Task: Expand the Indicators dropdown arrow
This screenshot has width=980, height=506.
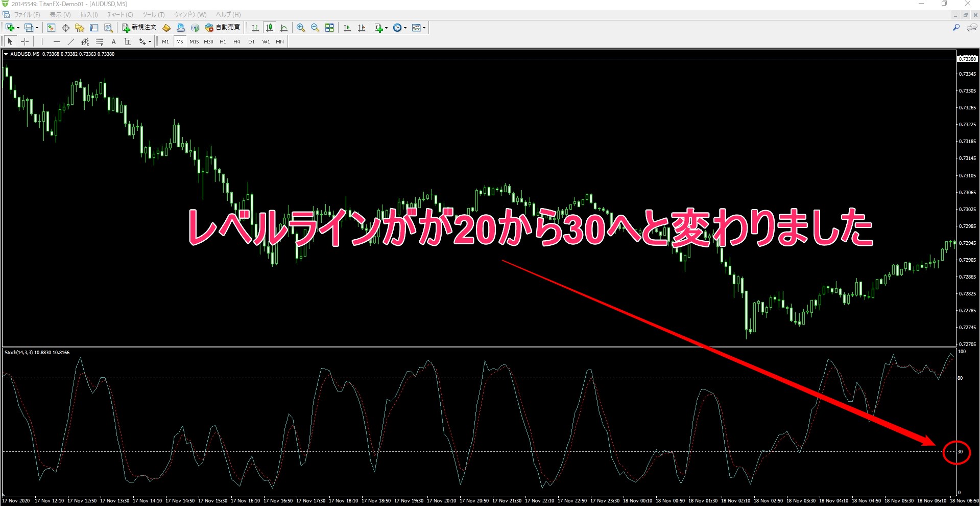Action: [386, 28]
